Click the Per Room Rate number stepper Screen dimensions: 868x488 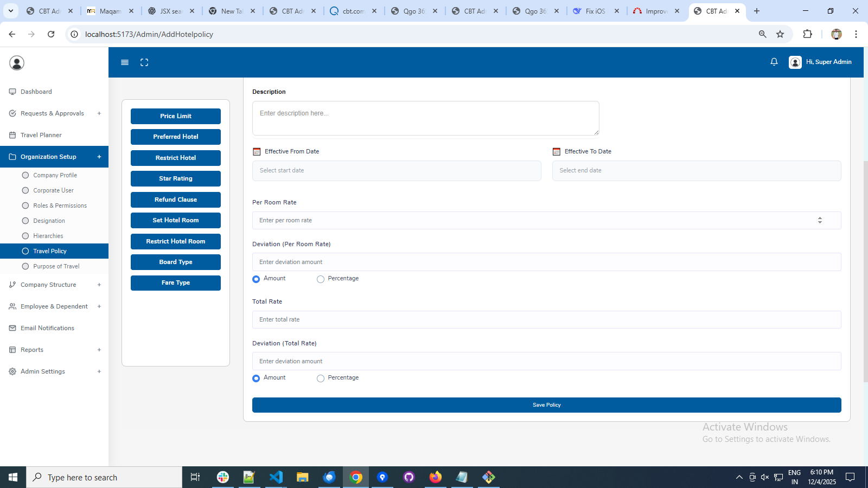tap(820, 220)
